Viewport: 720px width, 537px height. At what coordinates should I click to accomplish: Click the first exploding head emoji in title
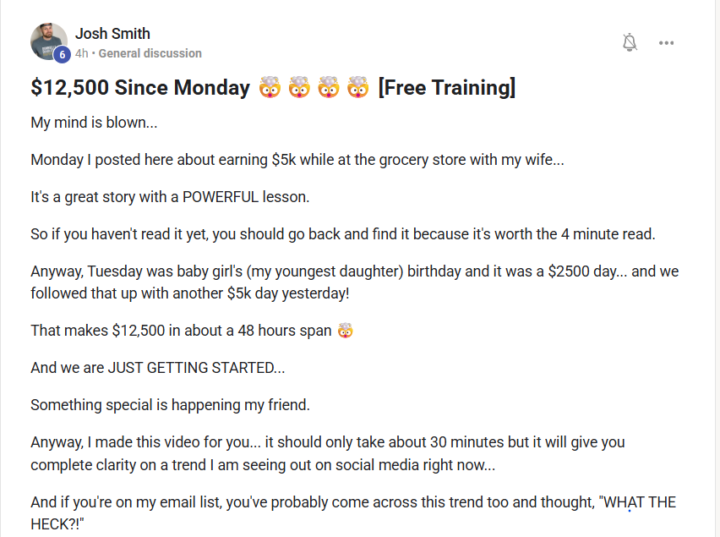click(268, 88)
